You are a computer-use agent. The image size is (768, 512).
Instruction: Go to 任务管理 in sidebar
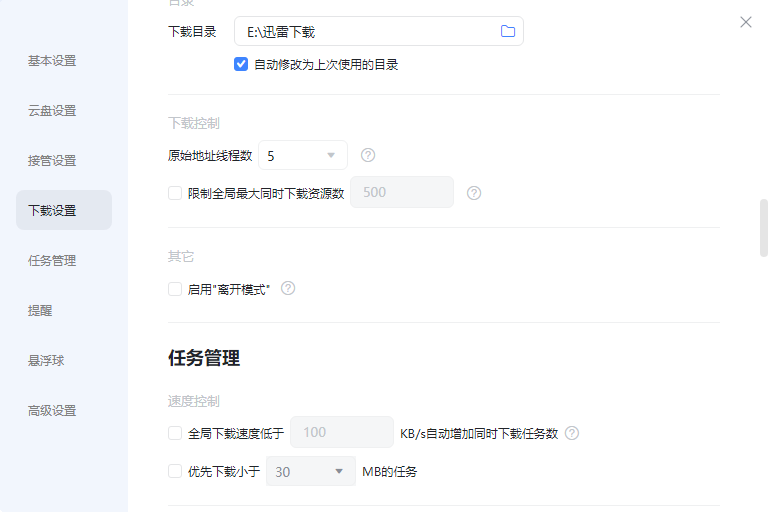(x=52, y=261)
